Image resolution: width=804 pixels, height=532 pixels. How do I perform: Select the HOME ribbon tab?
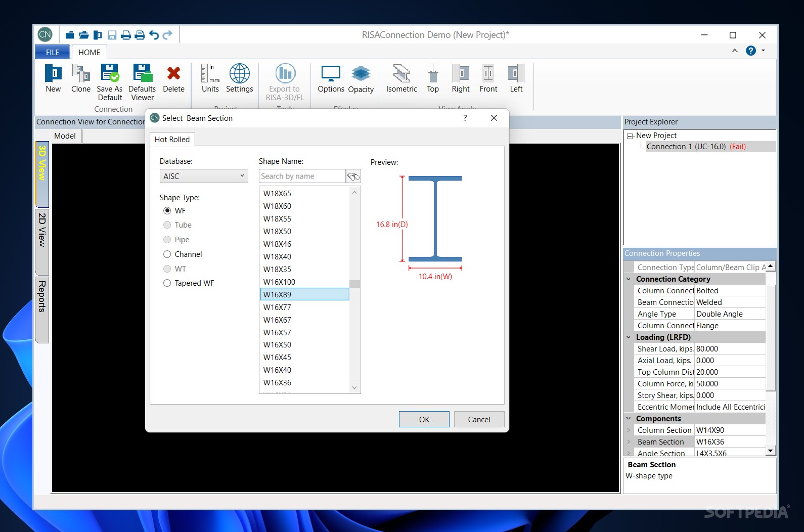point(89,52)
